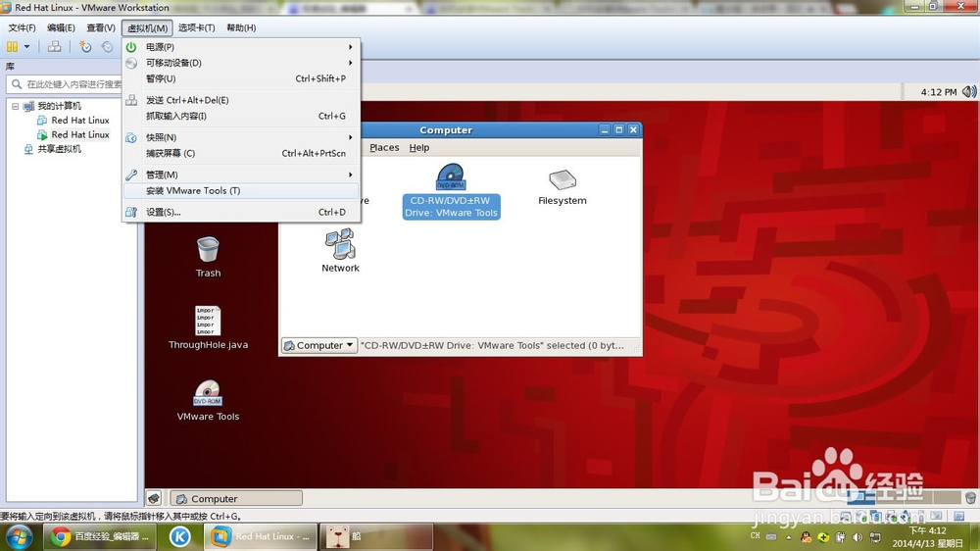This screenshot has width=980, height=551.
Task: Expand the 管理(M) submenu
Action: pos(241,175)
